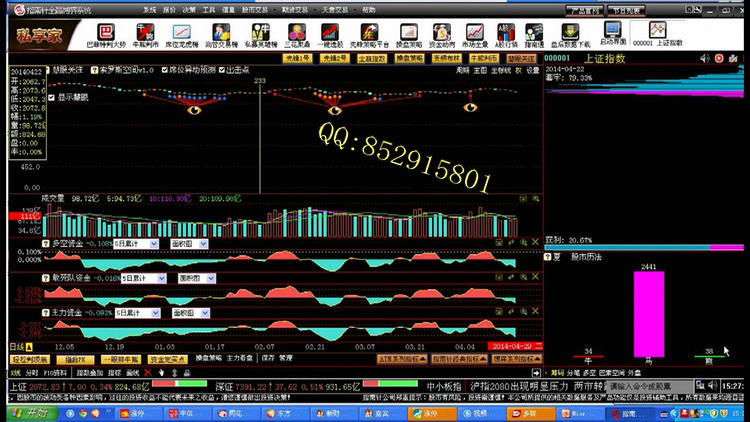The image size is (750, 422).
Task: Click the eye marker on the chart
Action: point(194,108)
